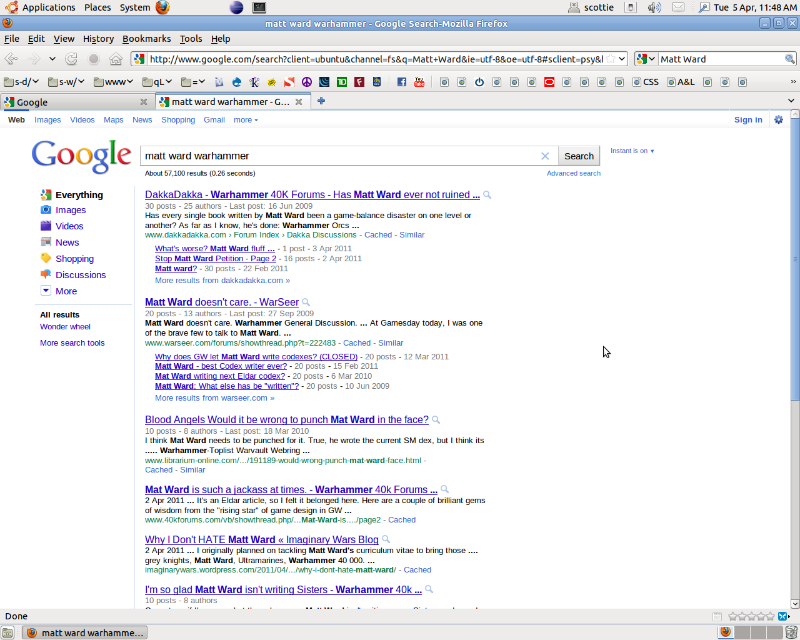Expand the www bookmark folder
This screenshot has height=640, width=800.
pyautogui.click(x=113, y=82)
